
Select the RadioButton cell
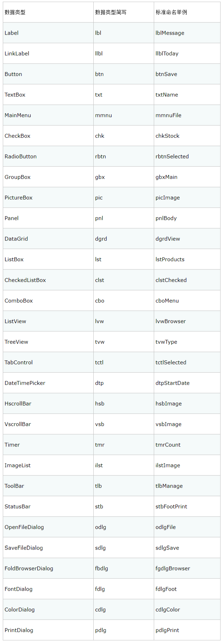click(x=21, y=156)
